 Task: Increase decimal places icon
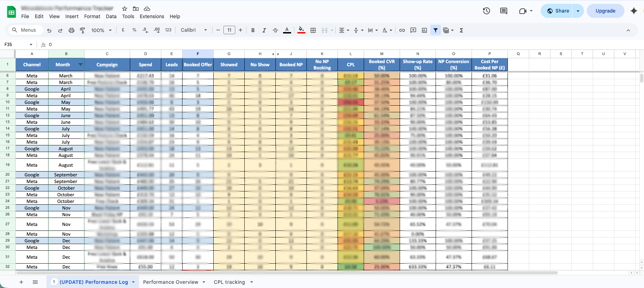(x=157, y=30)
